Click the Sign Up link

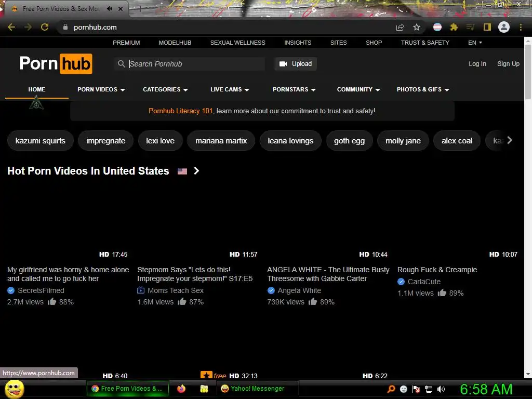508,64
